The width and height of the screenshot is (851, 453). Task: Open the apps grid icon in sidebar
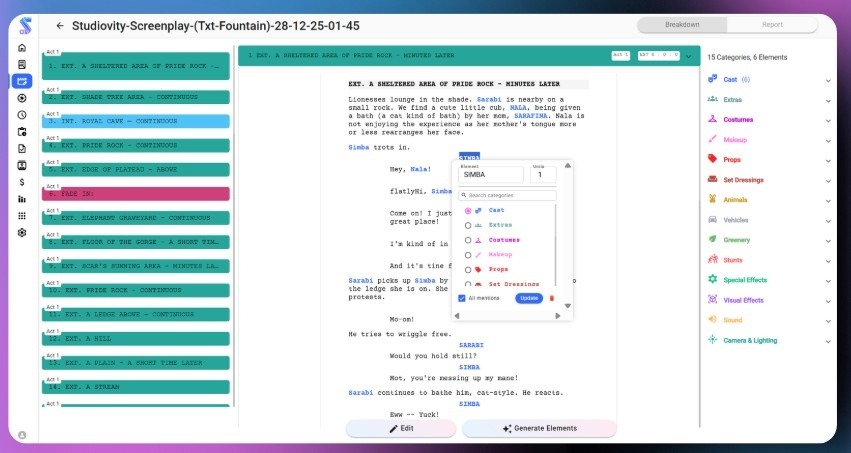pos(22,216)
